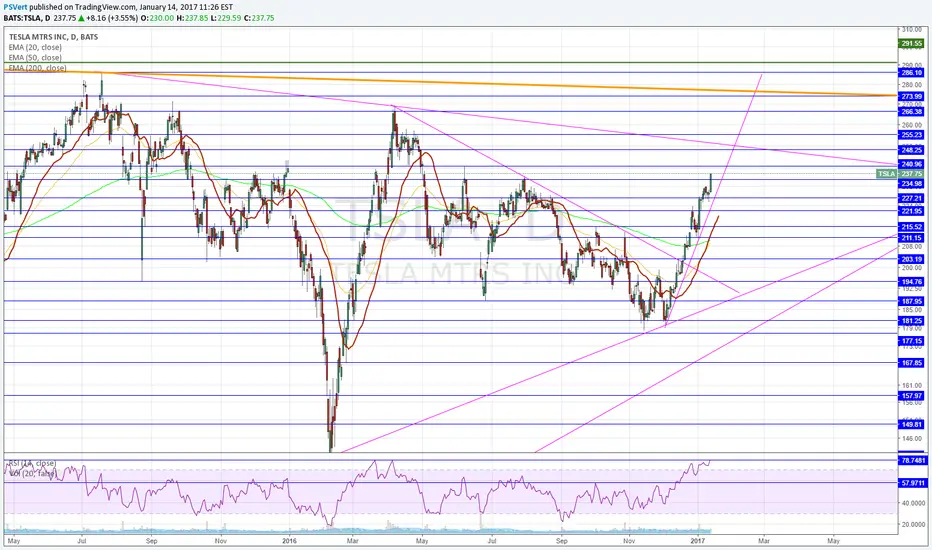This screenshot has width=932, height=550.
Task: Click the green 291.55 price label
Action: [911, 43]
